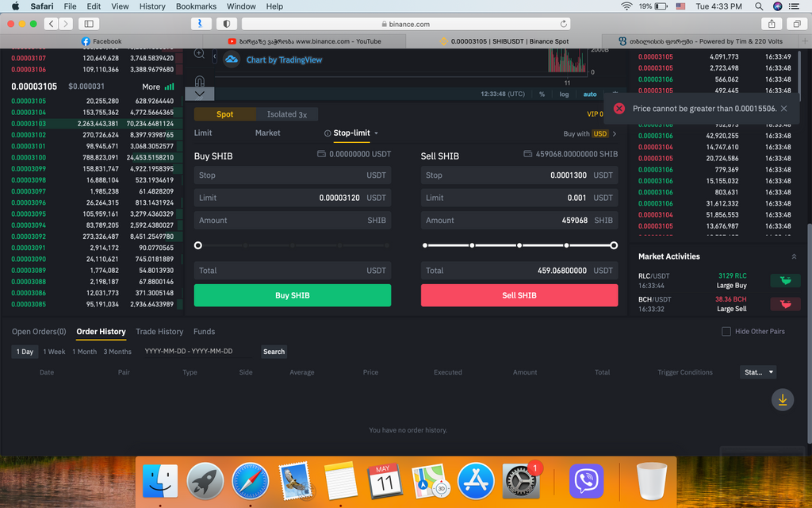Collapse the chart drawing toolbar arrow
812x508 pixels.
214,56
